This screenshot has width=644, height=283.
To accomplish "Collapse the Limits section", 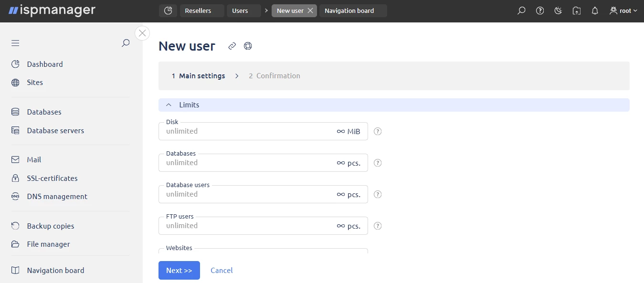I will tap(169, 105).
